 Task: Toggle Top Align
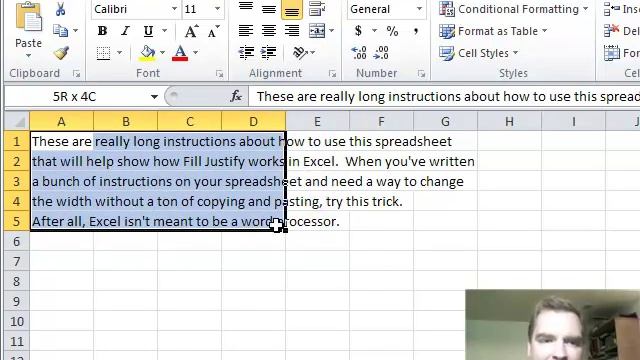click(x=246, y=8)
